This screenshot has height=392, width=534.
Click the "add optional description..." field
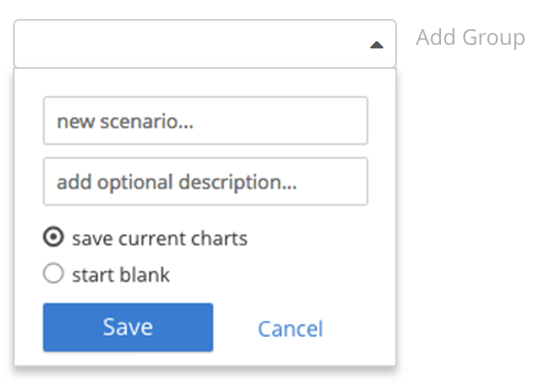tap(205, 181)
